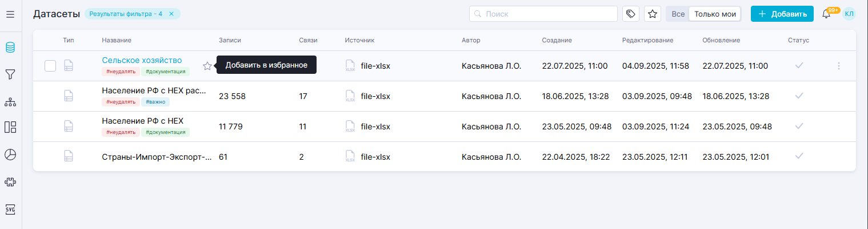
Task: Open the pie chart icon in sidebar
Action: pos(10,155)
